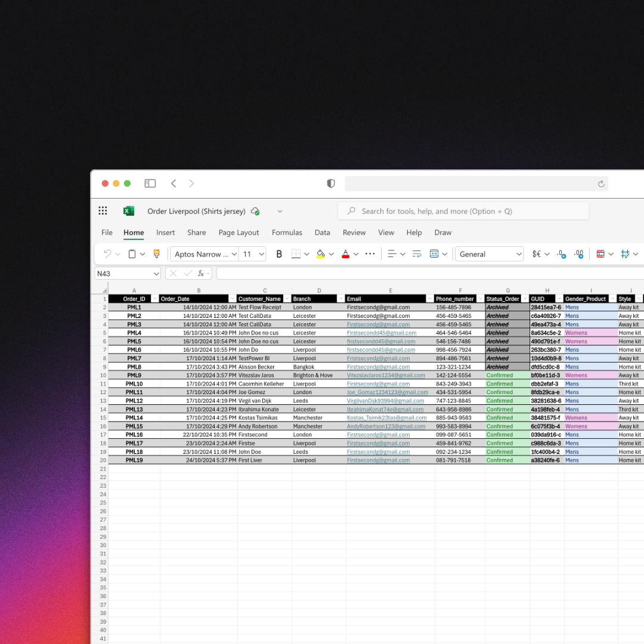Open the GUID column filter dropdown
The height and width of the screenshot is (644, 644).
pos(559,299)
